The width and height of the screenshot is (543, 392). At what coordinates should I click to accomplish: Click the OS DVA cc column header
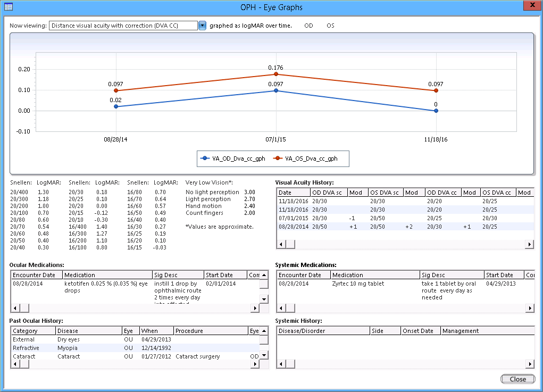tap(498, 193)
